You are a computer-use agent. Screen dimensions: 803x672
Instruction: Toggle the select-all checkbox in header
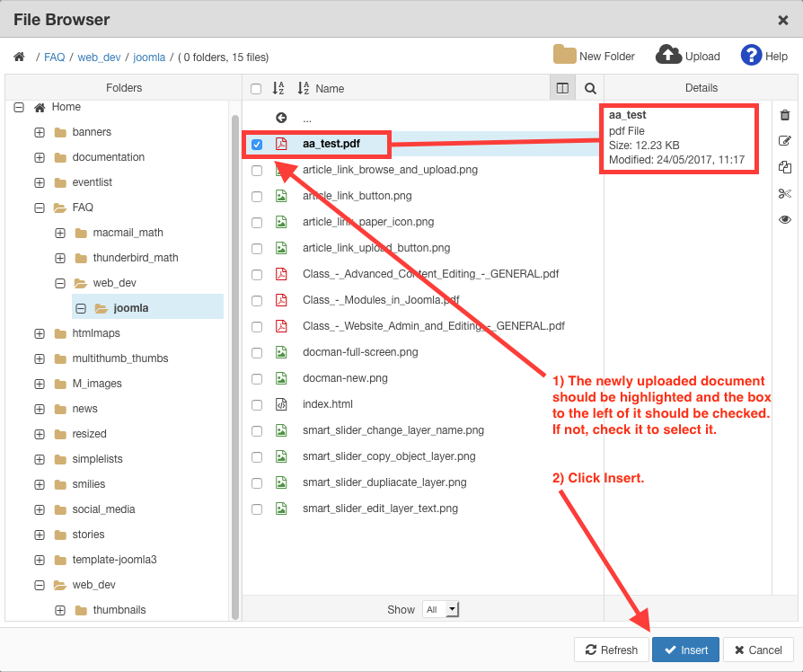click(256, 89)
